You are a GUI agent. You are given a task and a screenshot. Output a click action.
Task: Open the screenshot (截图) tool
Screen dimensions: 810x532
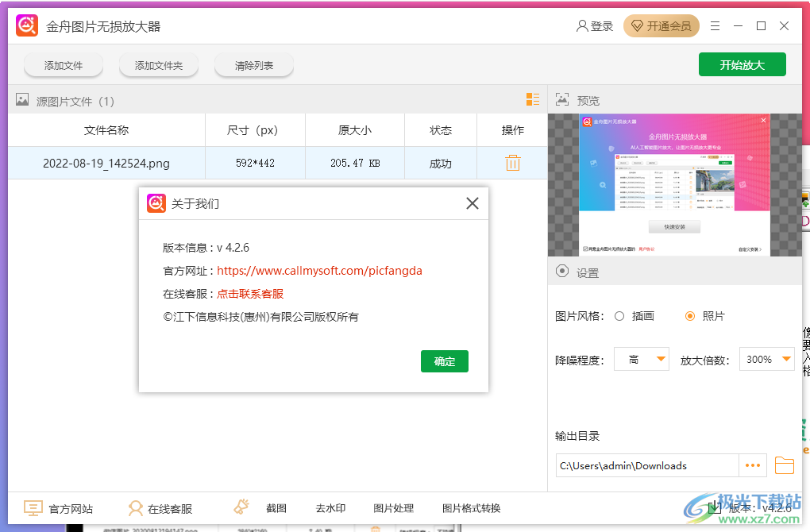point(276,508)
